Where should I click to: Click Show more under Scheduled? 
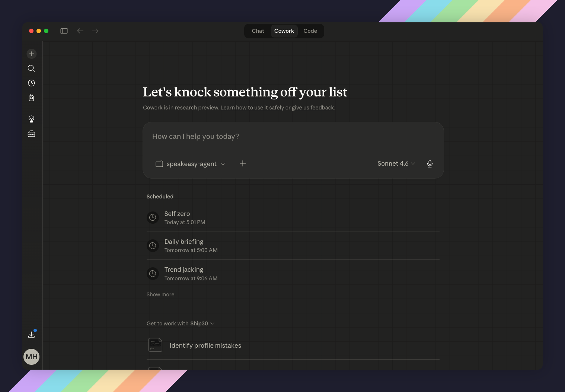coord(160,294)
